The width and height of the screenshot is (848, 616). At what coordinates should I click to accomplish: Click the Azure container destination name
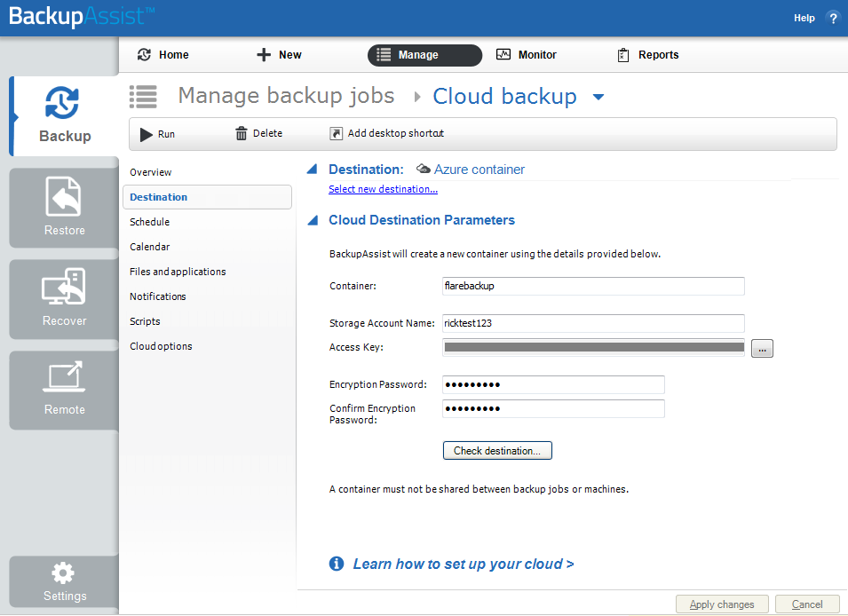click(479, 170)
